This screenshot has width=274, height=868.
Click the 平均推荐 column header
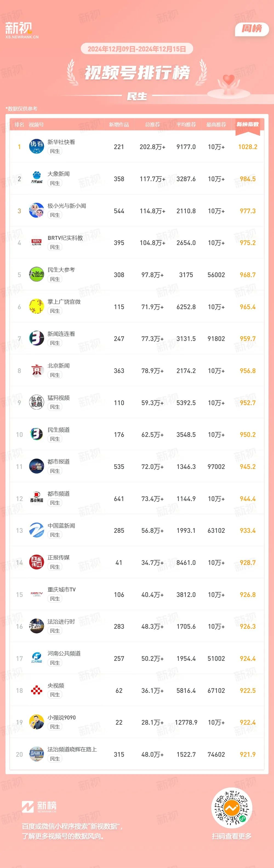coord(186,125)
